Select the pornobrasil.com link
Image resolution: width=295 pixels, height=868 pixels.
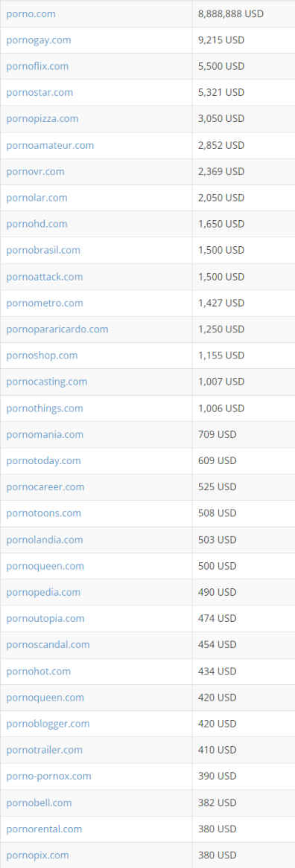pyautogui.click(x=43, y=250)
